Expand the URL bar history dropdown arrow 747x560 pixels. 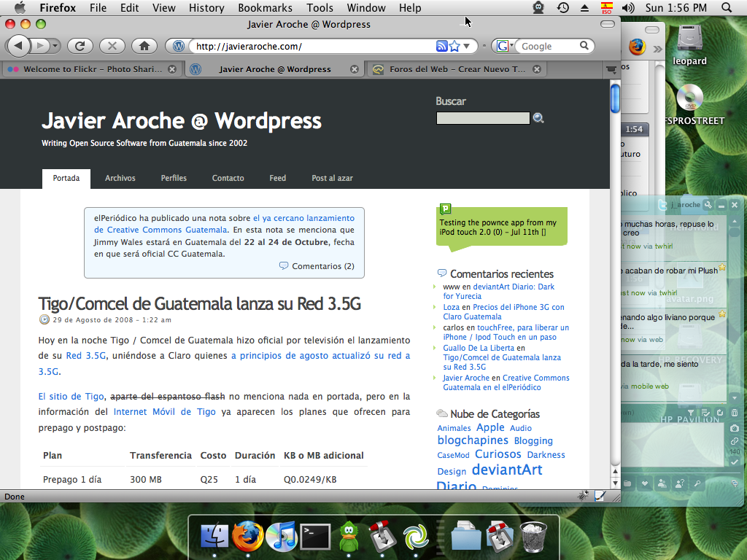[x=466, y=46]
